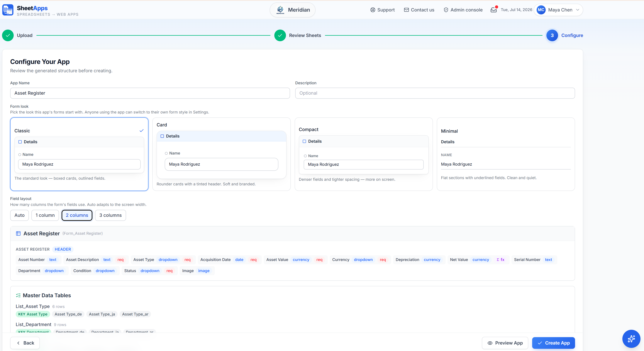Open Support link
The height and width of the screenshot is (351, 644).
(x=382, y=10)
